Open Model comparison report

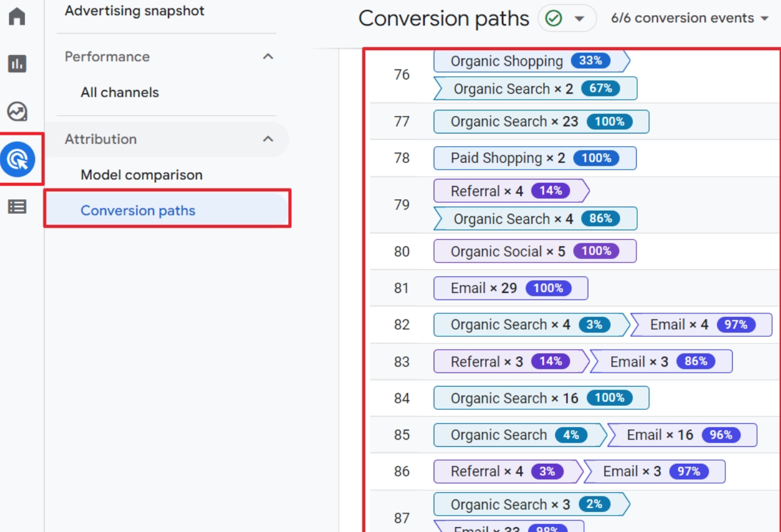[x=141, y=175]
